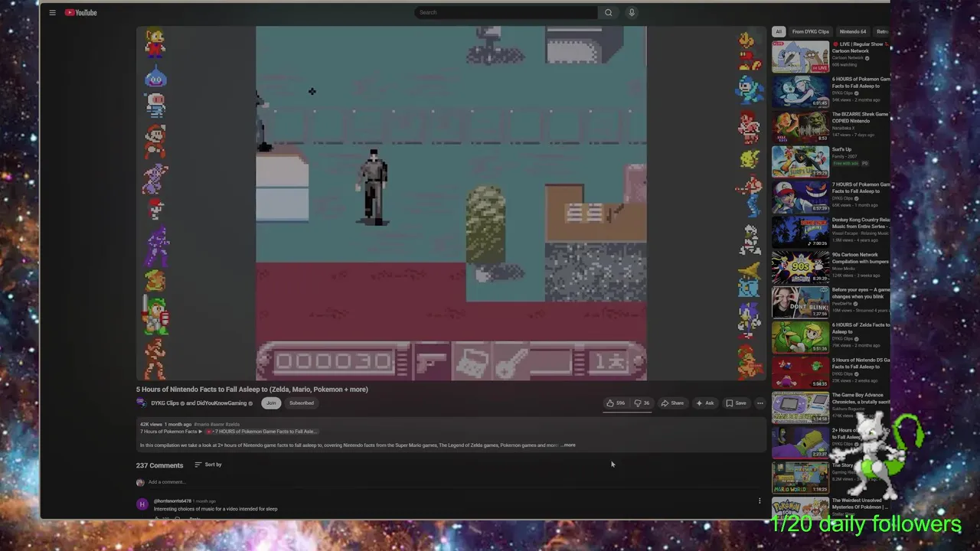Open the Gengar thumbnail for 7 HOURS of Pokemon Game Facts
This screenshot has height=551, width=980.
(x=800, y=197)
